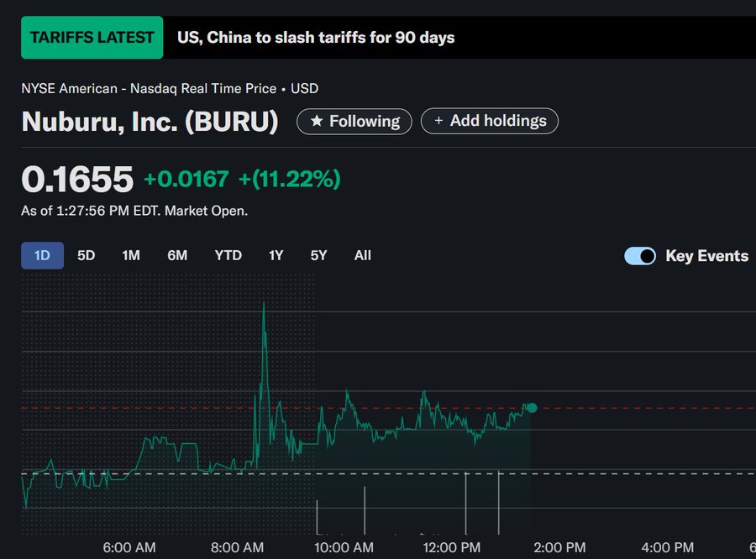756x559 pixels.
Task: Click the Nuburu, Inc. (BURU) title
Action: pyautogui.click(x=150, y=122)
